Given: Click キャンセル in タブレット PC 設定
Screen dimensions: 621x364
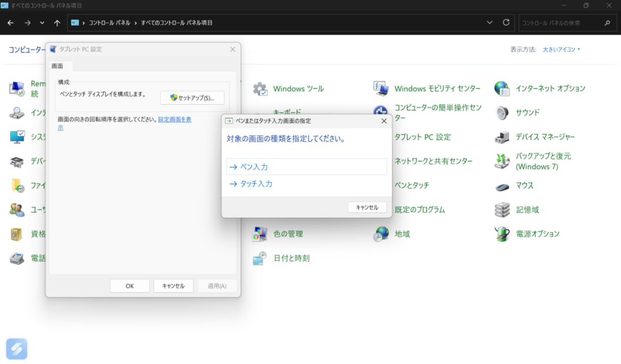Looking at the screenshot, I should [173, 286].
